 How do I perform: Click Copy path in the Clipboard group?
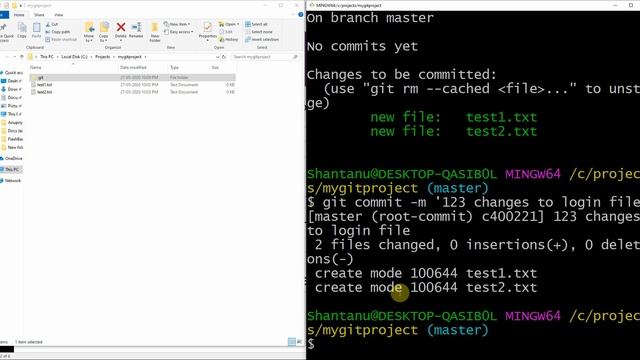click(58, 32)
